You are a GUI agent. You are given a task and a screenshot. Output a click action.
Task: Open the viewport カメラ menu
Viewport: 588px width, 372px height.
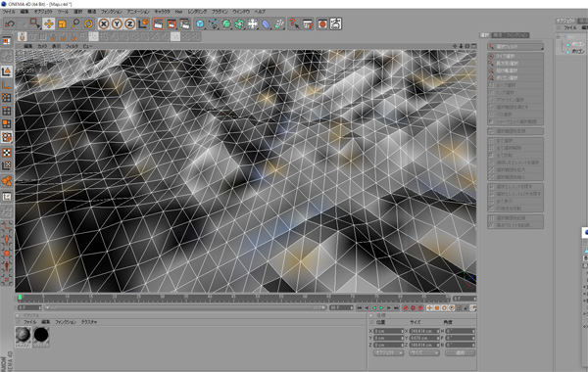(x=42, y=46)
